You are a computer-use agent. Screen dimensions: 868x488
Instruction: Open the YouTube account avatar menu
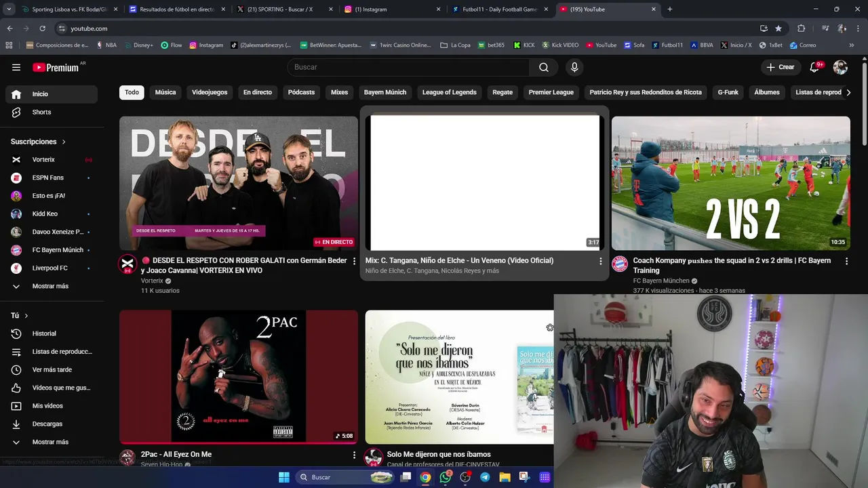coord(840,67)
